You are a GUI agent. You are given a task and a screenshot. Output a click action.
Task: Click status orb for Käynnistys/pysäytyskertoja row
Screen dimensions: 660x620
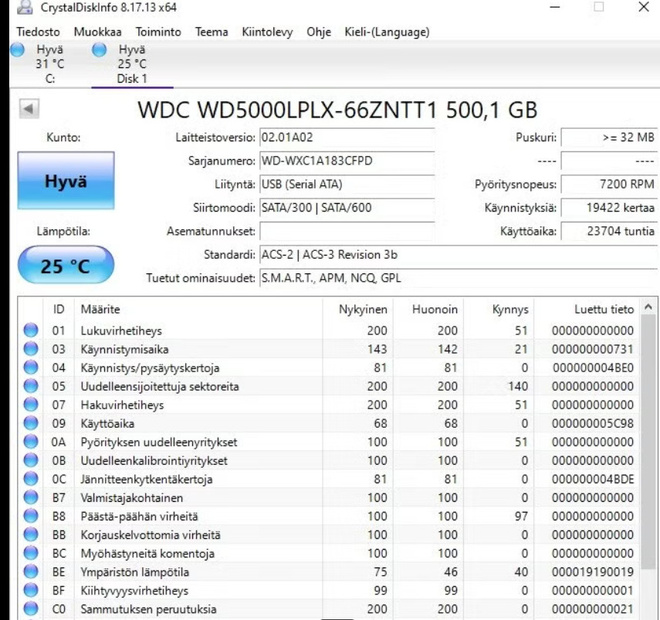pyautogui.click(x=31, y=367)
